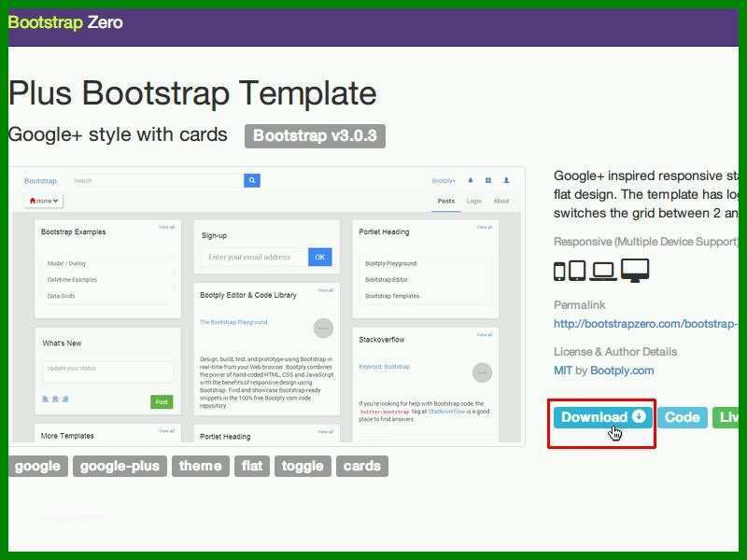Open the MIT license link
The height and width of the screenshot is (560, 747).
pos(563,370)
